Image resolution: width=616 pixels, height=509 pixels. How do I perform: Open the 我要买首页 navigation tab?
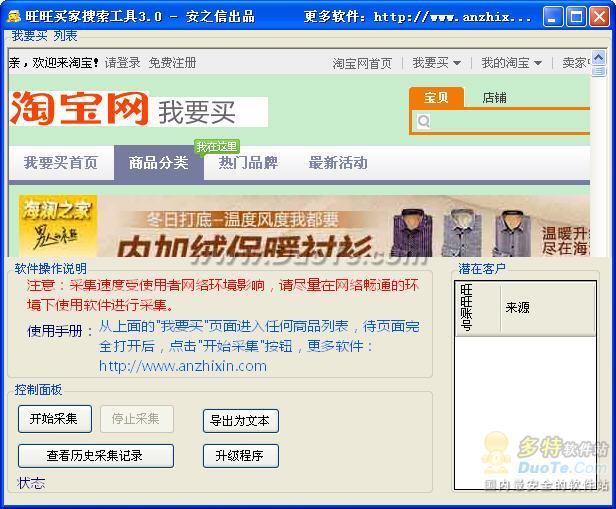coord(61,163)
